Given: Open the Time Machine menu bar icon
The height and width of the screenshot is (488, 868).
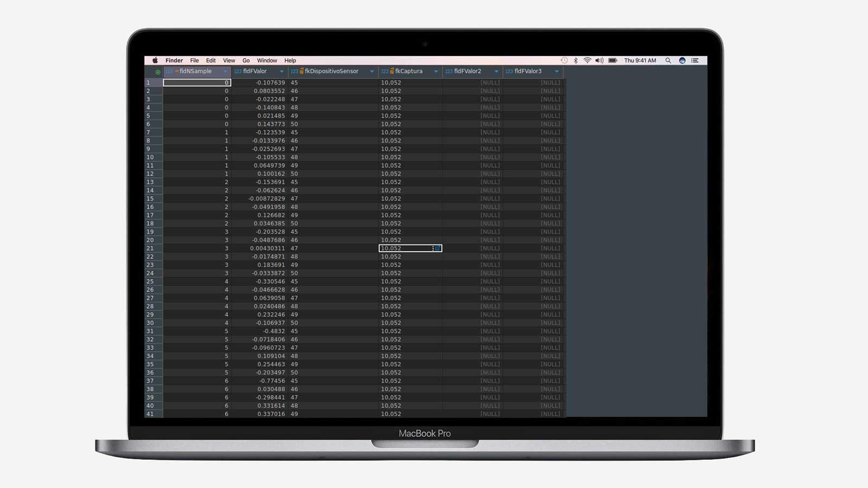Looking at the screenshot, I should 564,61.
